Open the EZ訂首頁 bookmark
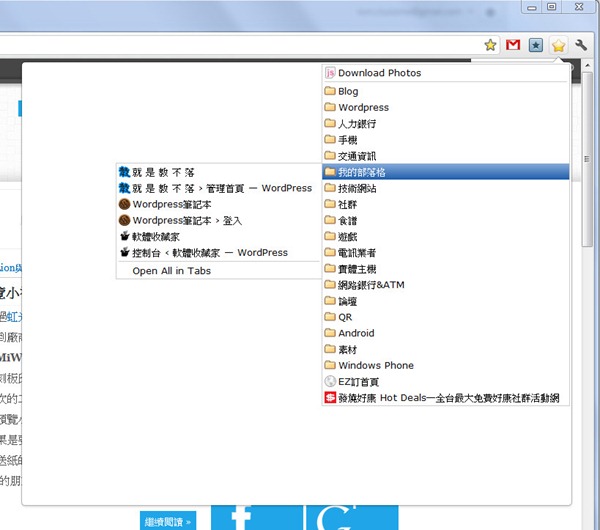 [446, 382]
